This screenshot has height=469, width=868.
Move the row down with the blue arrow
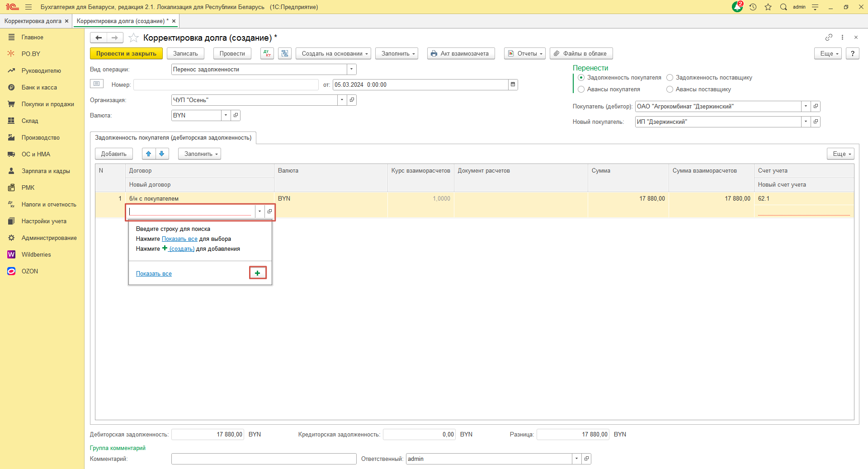click(162, 154)
